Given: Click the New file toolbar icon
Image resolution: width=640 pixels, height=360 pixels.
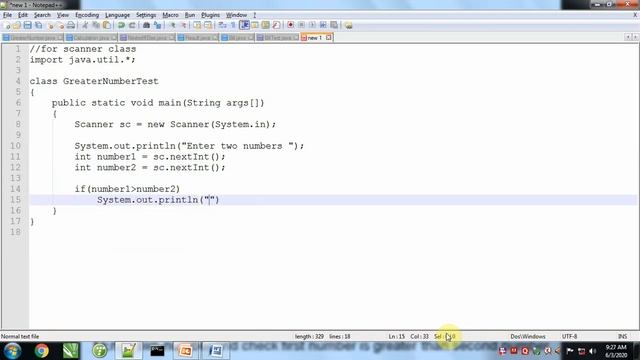Looking at the screenshot, I should [7, 25].
